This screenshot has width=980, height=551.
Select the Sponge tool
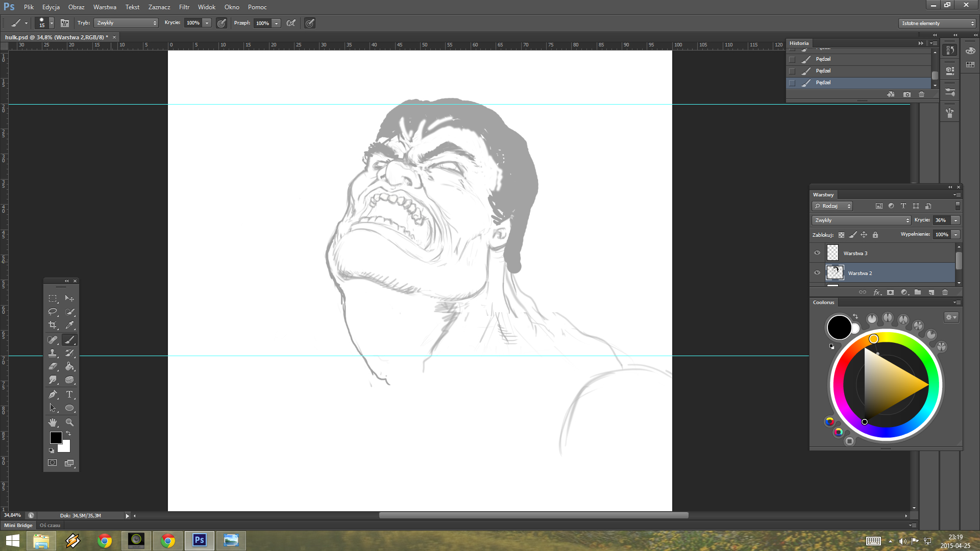(x=69, y=380)
